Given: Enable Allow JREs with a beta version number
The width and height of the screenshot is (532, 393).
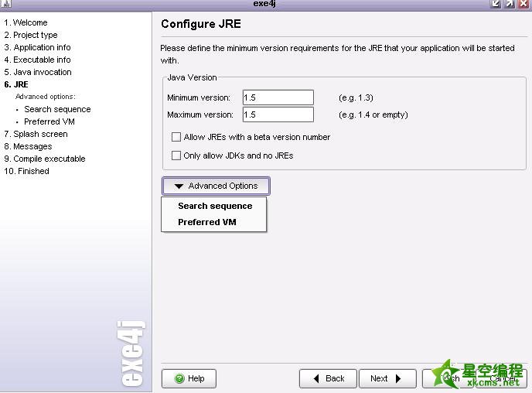Looking at the screenshot, I should pyautogui.click(x=176, y=137).
